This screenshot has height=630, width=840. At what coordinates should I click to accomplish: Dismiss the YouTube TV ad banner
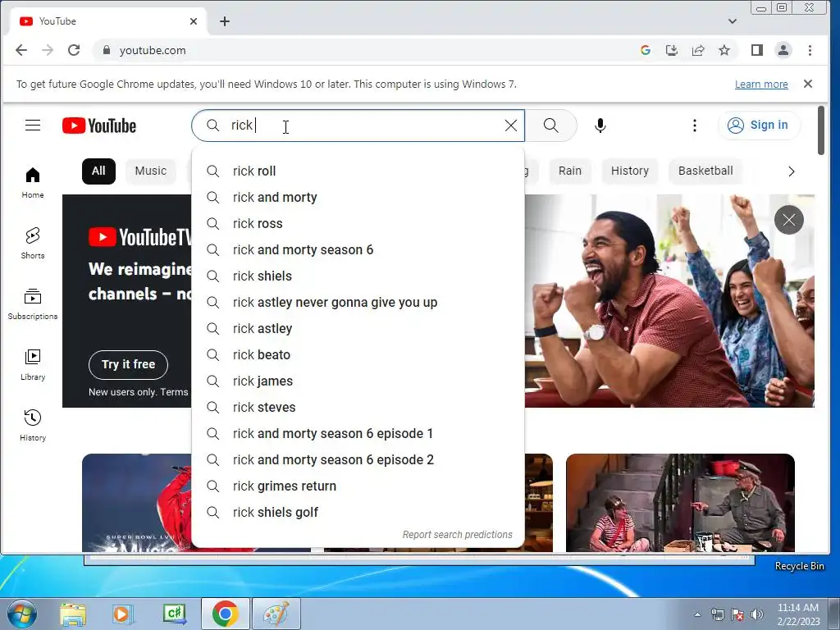[x=788, y=220]
